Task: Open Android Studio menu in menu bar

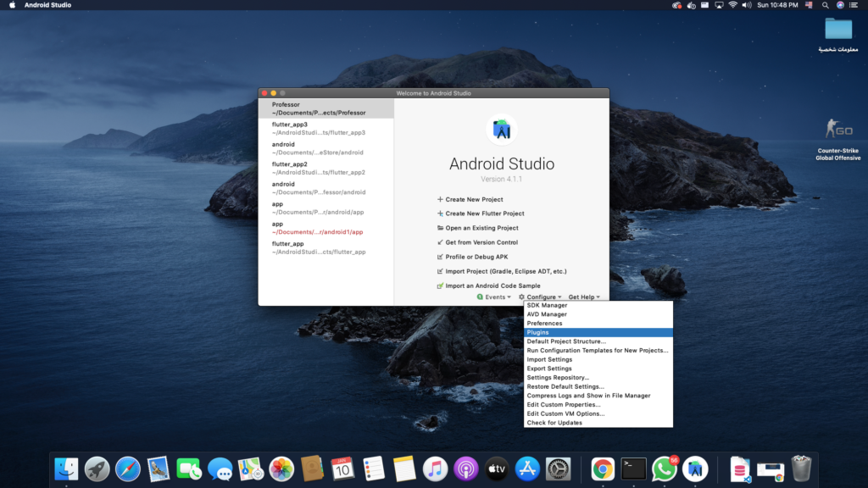Action: pyautogui.click(x=47, y=5)
